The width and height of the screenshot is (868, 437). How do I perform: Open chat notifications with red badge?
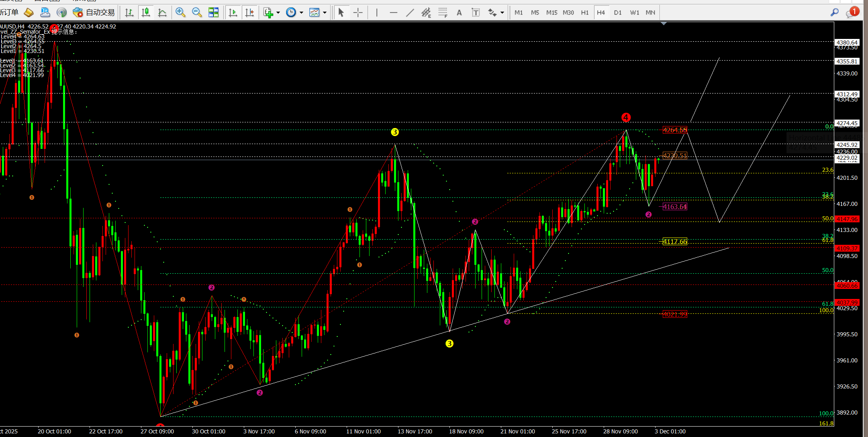[852, 12]
